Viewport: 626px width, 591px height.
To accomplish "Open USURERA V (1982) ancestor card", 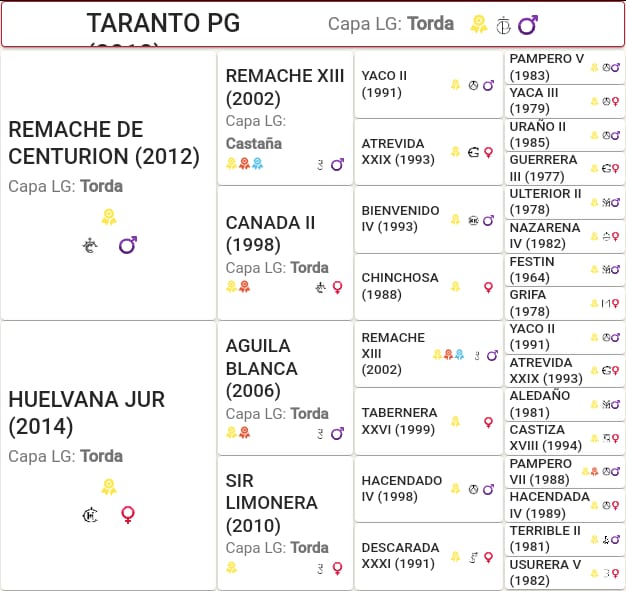I will point(565,573).
